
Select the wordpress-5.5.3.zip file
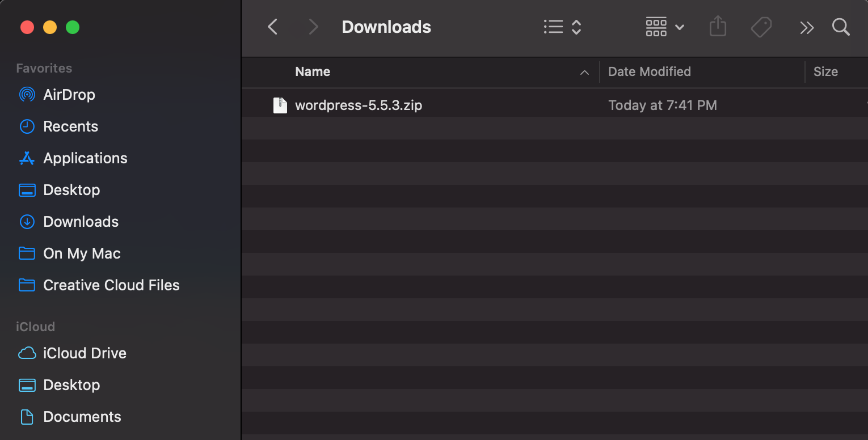tap(358, 105)
